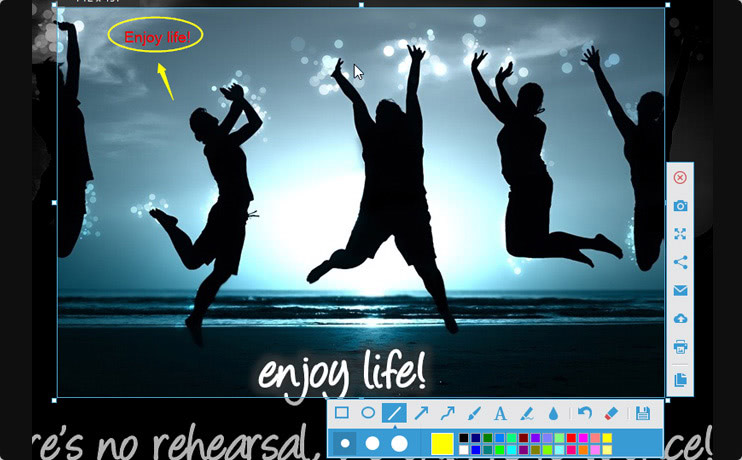Screen dimensions: 742x460
Task: Pick the navy blue color swatch
Action: pos(476,438)
